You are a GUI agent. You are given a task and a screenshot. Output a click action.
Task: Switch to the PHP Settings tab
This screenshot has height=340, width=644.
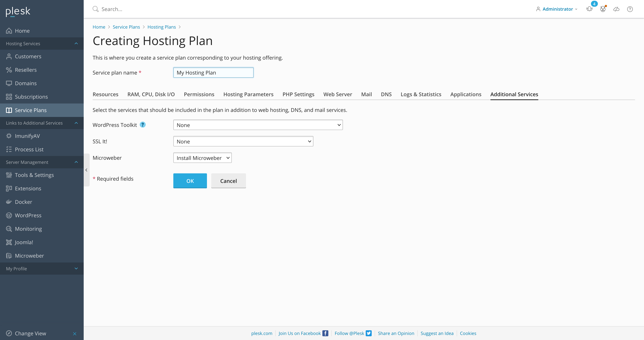[x=298, y=94]
